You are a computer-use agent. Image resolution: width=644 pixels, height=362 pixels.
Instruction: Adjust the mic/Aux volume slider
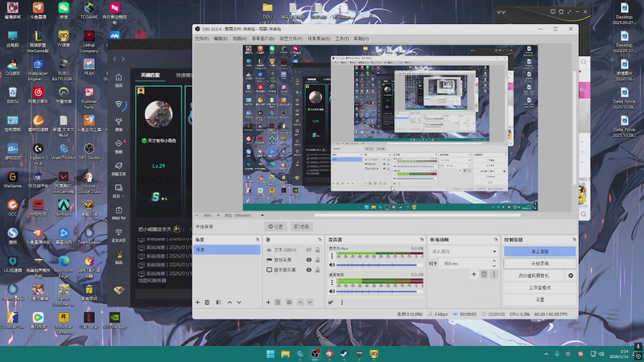pyautogui.click(x=378, y=265)
